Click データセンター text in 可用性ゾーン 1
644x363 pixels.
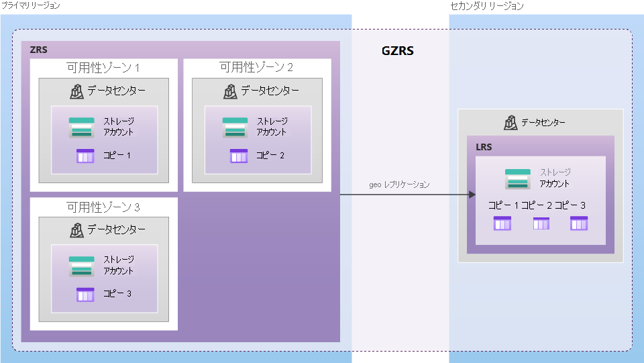pyautogui.click(x=116, y=91)
